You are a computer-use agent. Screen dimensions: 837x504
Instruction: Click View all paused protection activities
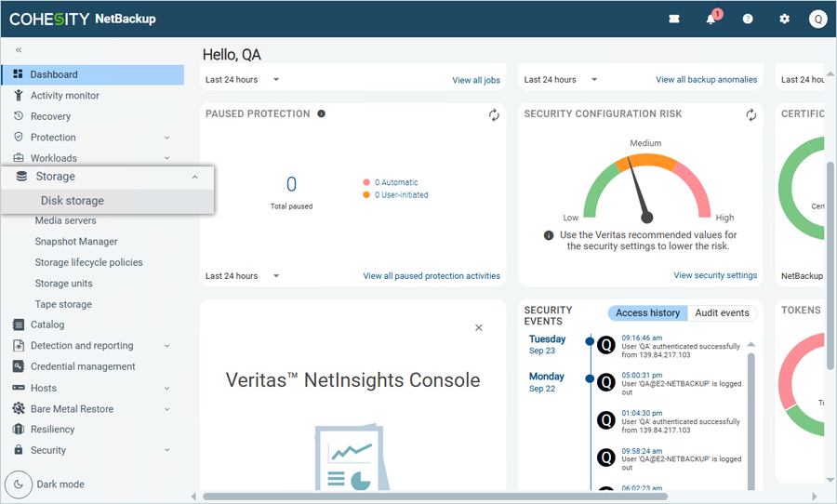pyautogui.click(x=431, y=276)
